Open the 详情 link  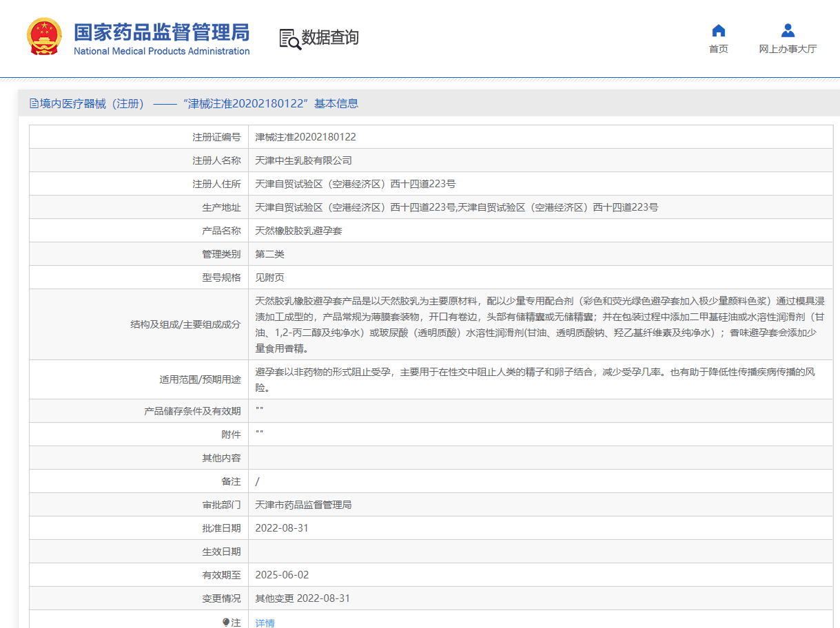[265, 622]
